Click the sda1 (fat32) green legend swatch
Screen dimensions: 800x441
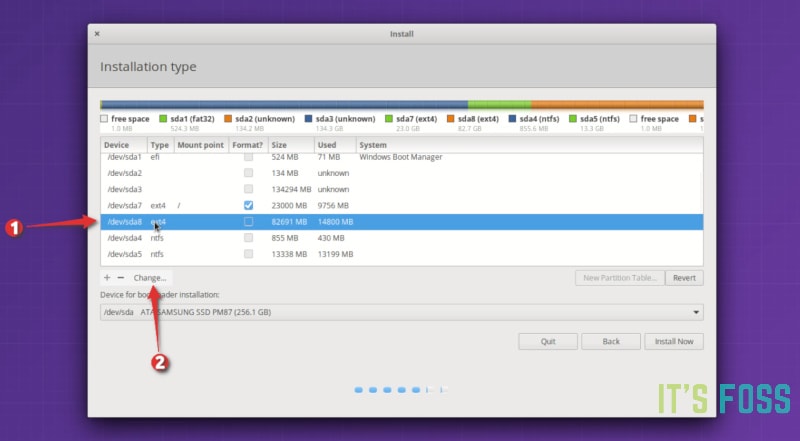[x=163, y=119]
